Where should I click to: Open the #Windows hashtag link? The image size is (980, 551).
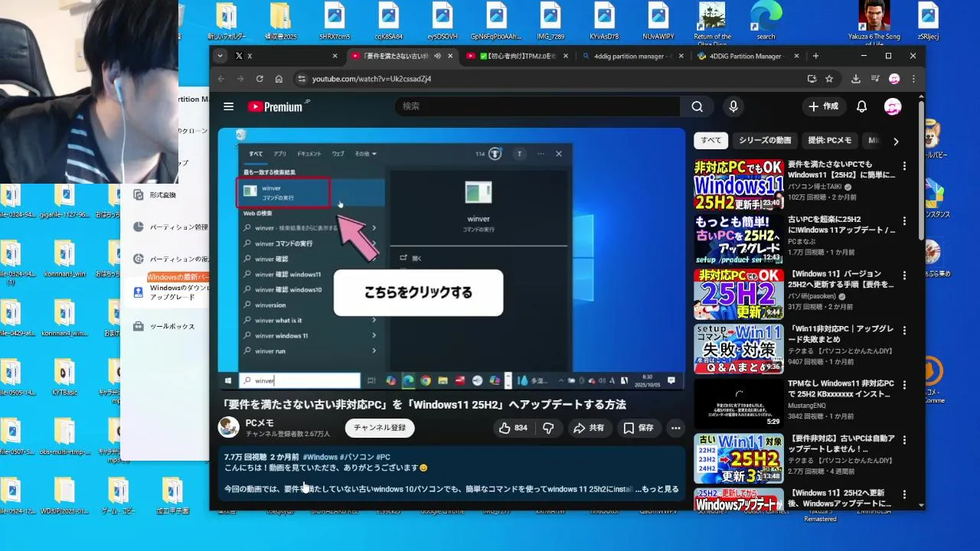coord(320,457)
